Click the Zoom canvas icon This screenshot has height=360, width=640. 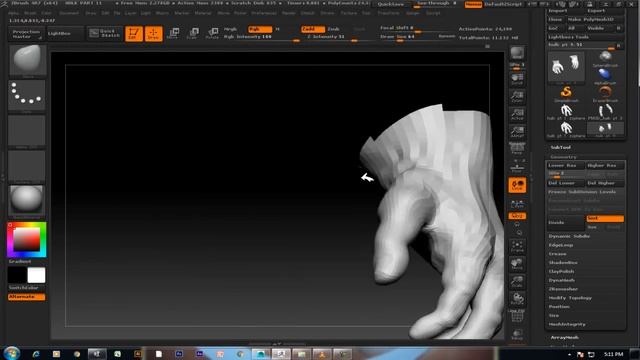pos(517,97)
